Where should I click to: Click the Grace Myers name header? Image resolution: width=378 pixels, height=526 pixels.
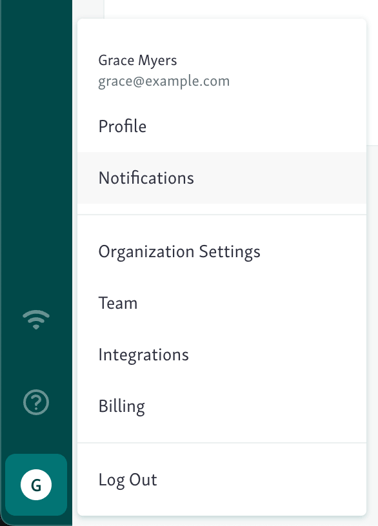click(x=138, y=61)
